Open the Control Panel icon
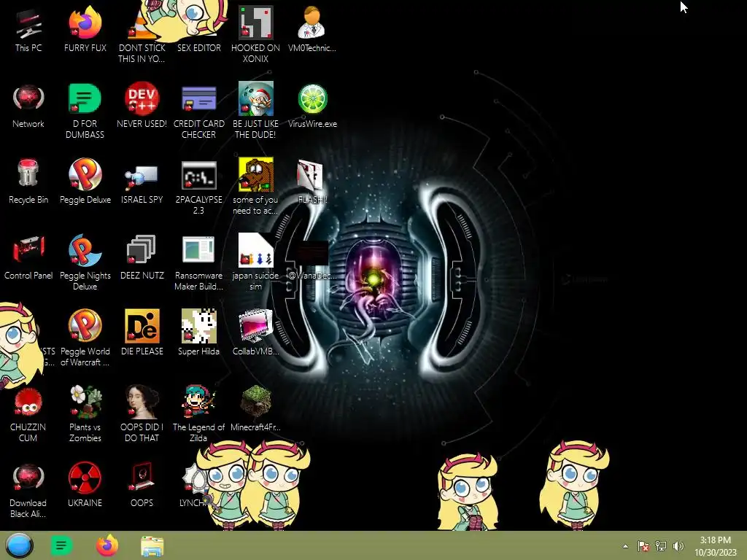 [28, 258]
